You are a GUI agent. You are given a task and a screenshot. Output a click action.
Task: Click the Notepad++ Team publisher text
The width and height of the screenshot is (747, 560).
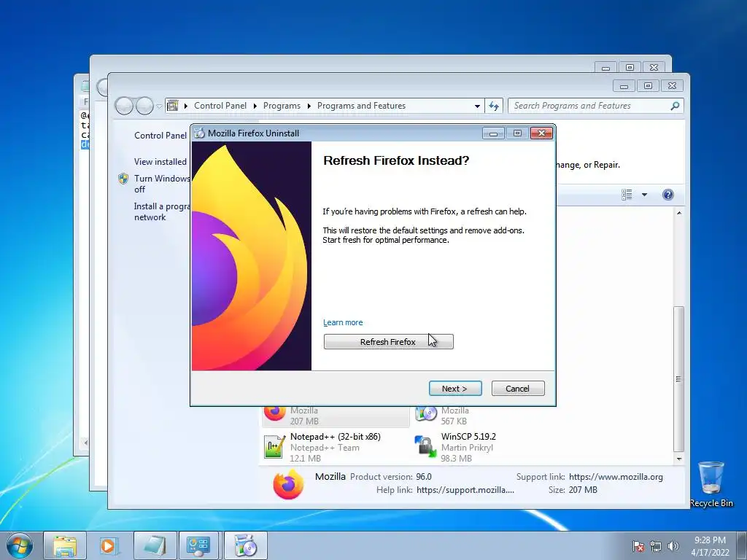pyautogui.click(x=325, y=448)
